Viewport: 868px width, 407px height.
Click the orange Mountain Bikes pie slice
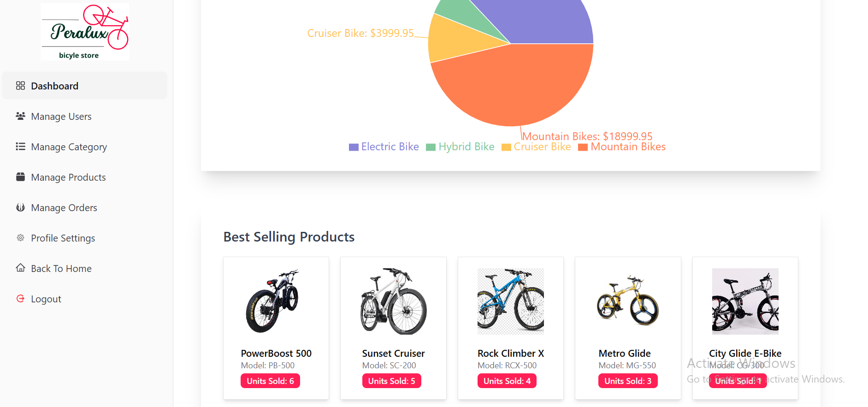[512, 88]
